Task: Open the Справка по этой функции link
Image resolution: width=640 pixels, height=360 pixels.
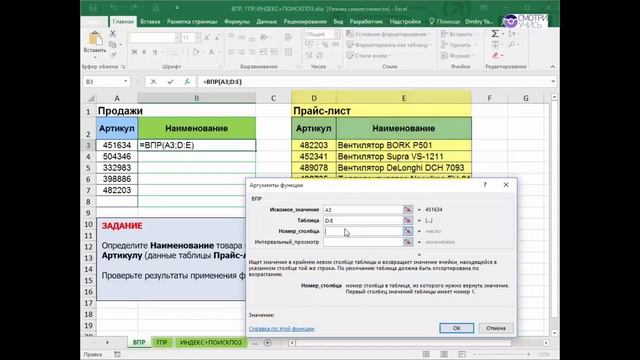Action: tap(282, 329)
